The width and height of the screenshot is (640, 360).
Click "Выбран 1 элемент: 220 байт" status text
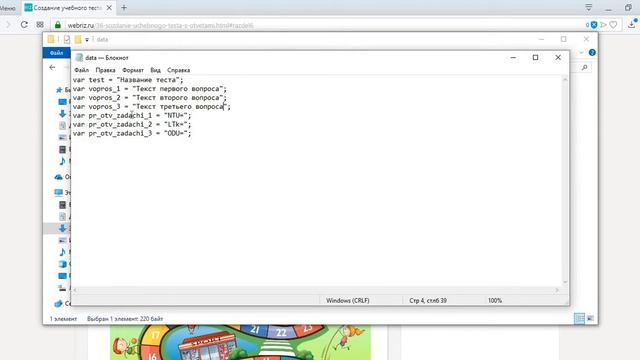[125, 319]
